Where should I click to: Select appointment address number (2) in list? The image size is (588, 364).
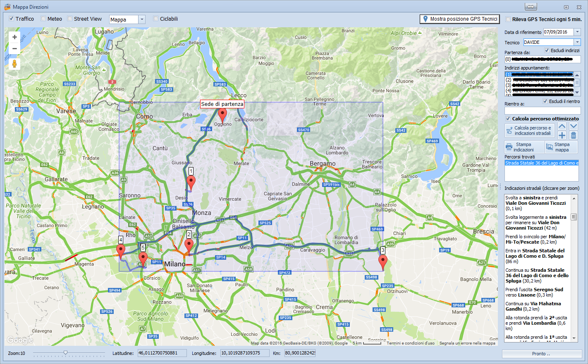point(540,80)
